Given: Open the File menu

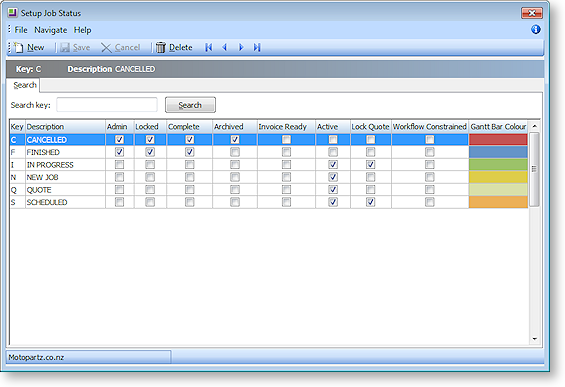Looking at the screenshot, I should click(x=21, y=30).
